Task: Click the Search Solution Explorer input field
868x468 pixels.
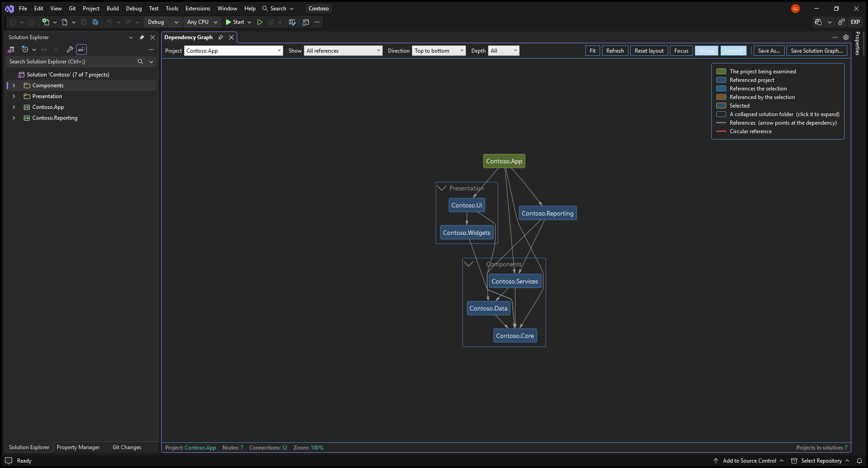Action: (71, 62)
